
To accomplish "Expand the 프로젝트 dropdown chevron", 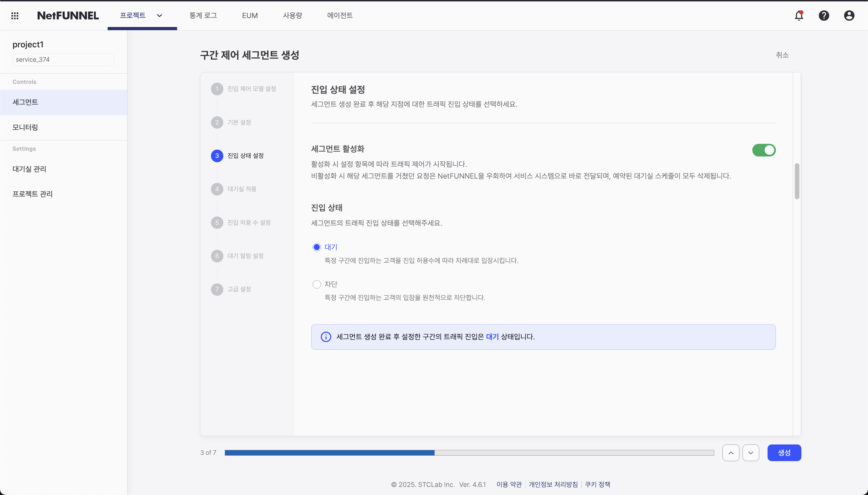I will (x=160, y=16).
